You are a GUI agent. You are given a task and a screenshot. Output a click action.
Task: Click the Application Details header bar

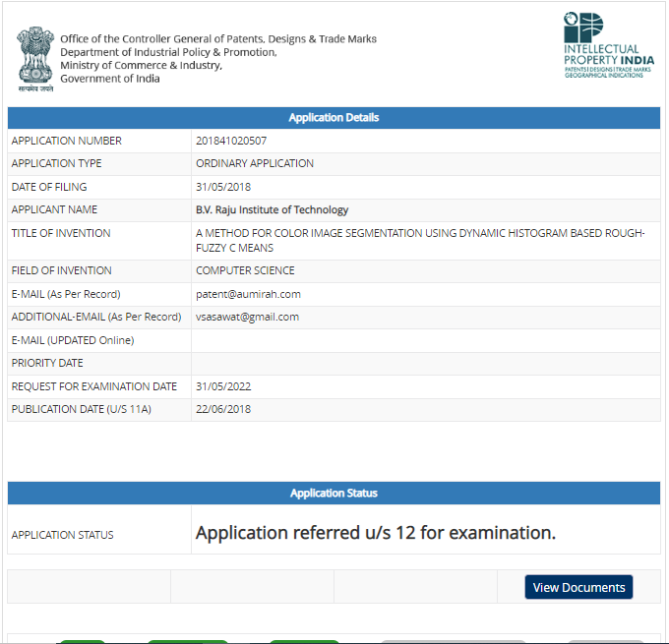pyautogui.click(x=334, y=118)
